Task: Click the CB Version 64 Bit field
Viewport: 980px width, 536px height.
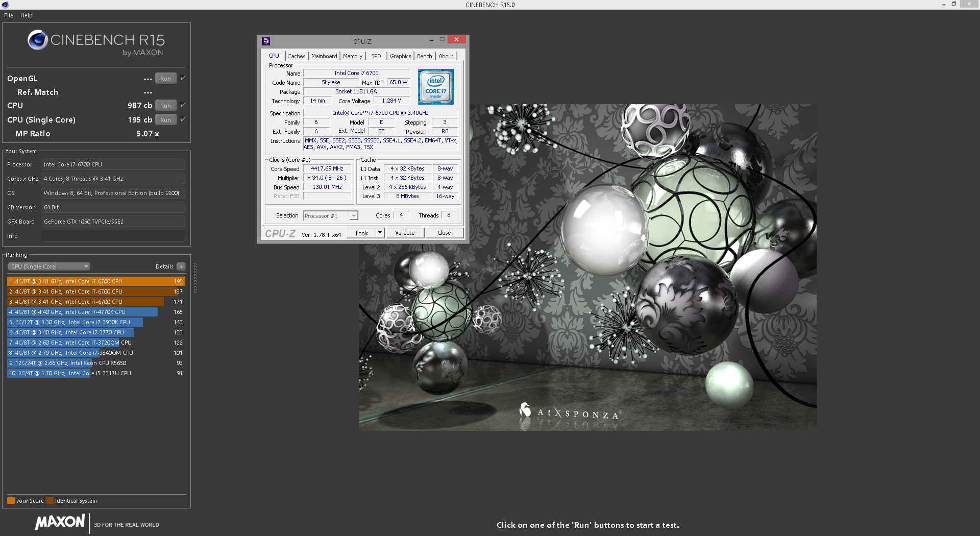Action: point(113,207)
